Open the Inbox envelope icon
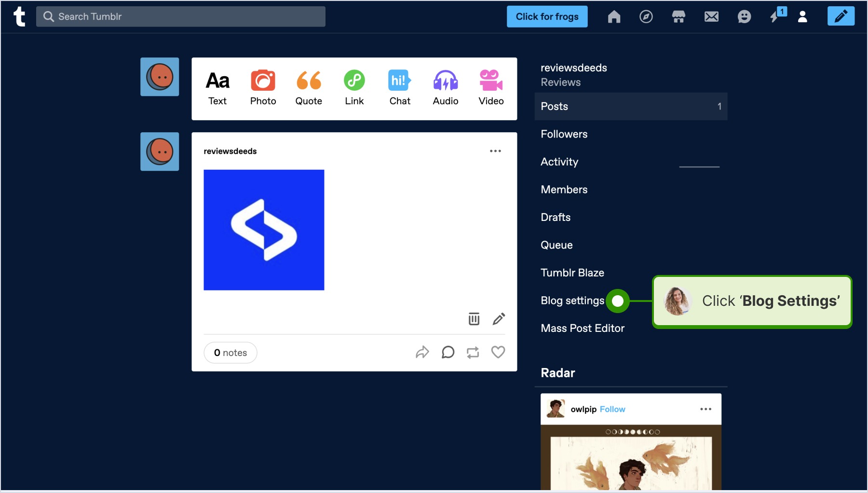 coord(711,17)
